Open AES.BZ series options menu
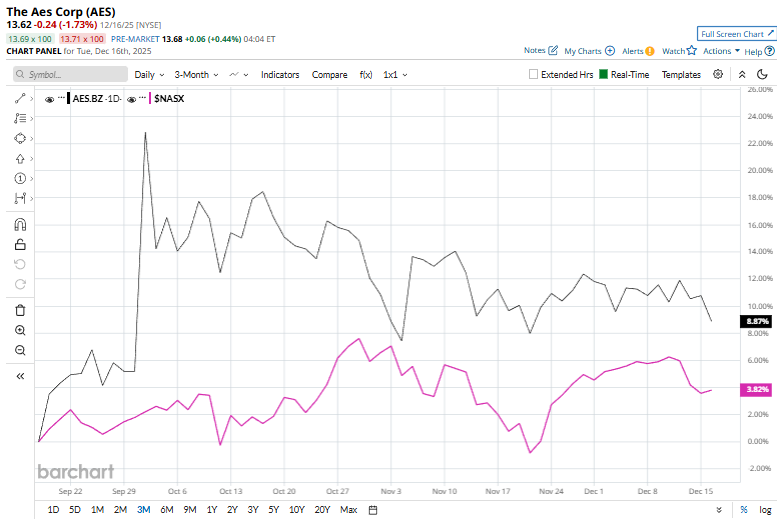 61,98
